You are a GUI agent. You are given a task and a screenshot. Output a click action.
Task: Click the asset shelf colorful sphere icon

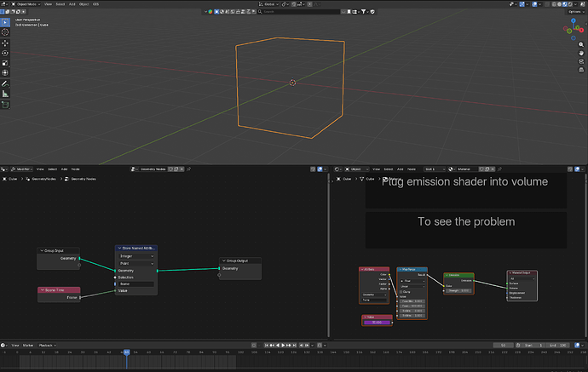click(210, 12)
